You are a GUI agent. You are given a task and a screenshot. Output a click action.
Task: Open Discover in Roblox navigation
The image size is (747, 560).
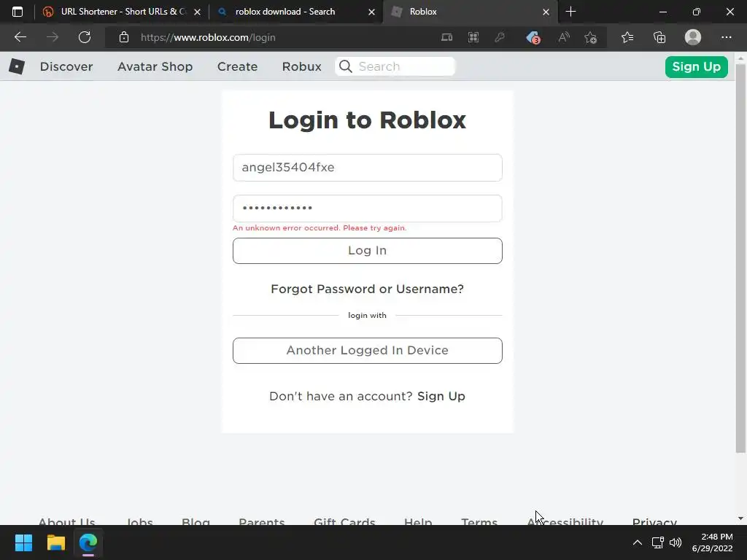pyautogui.click(x=66, y=66)
